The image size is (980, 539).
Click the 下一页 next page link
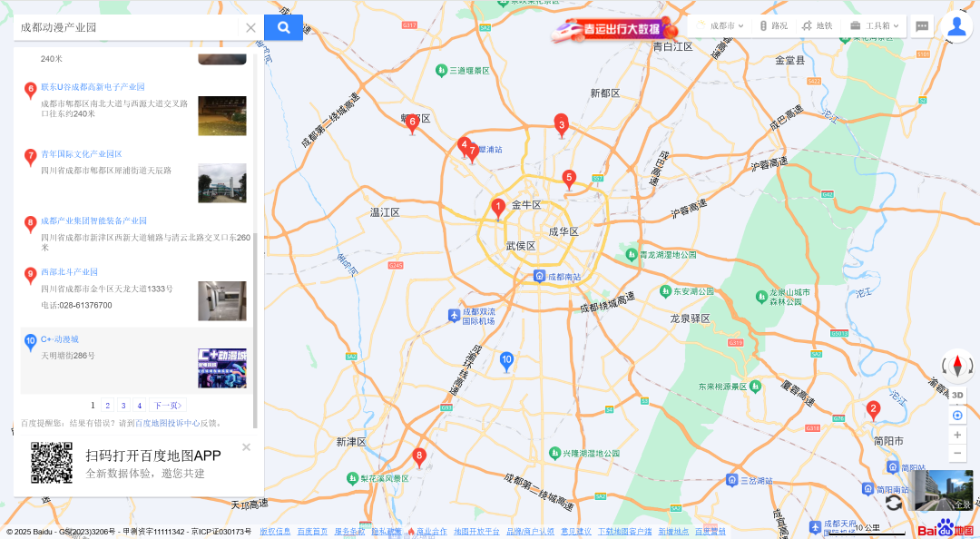(x=168, y=406)
